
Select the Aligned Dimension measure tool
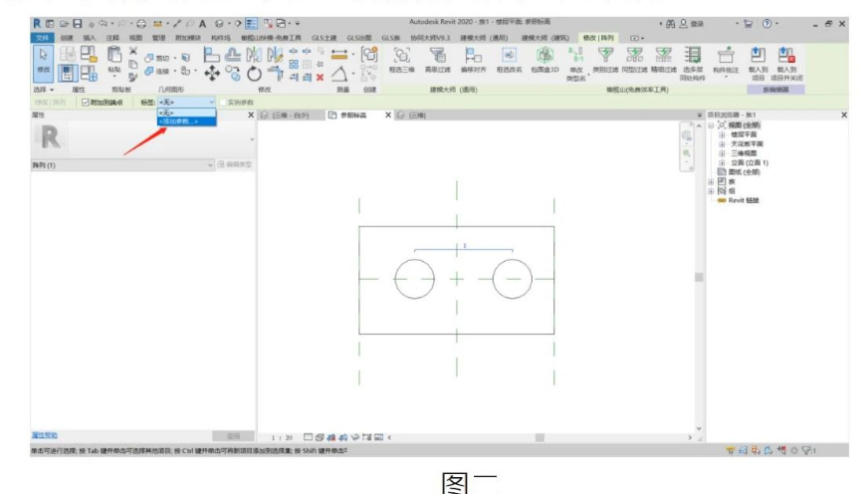tap(339, 54)
